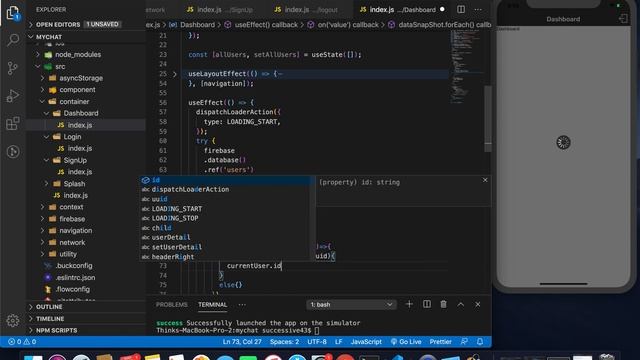The height and width of the screenshot is (360, 640).
Task: Click the errors and warnings status indicator
Action: [22, 342]
